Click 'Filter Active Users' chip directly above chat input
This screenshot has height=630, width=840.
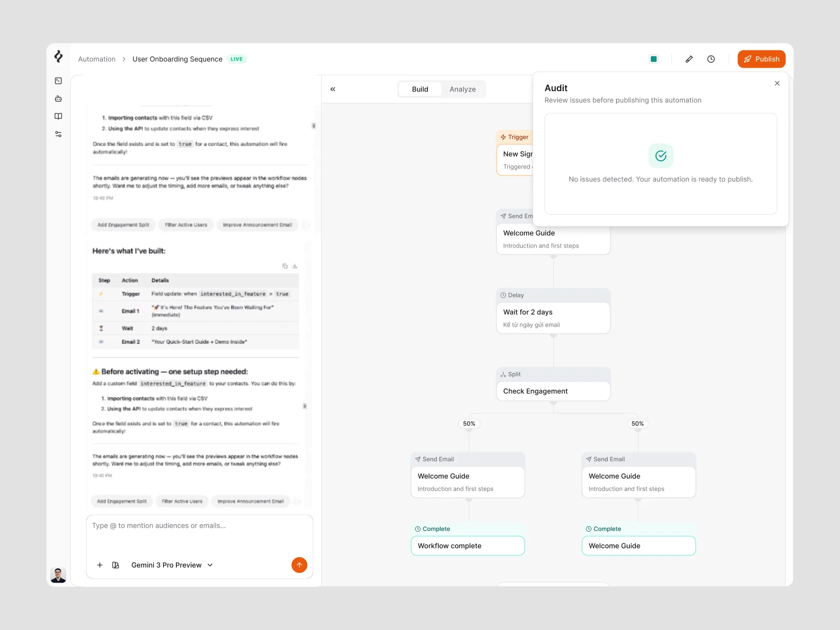(182, 502)
